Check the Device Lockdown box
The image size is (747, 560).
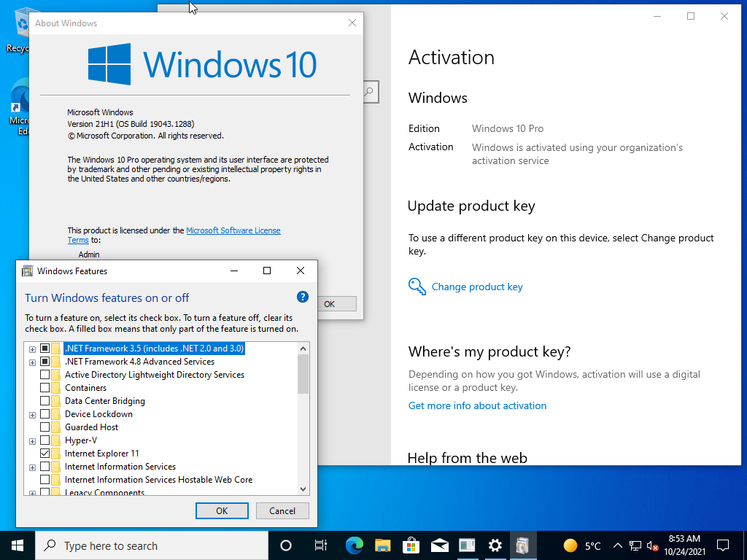[44, 414]
